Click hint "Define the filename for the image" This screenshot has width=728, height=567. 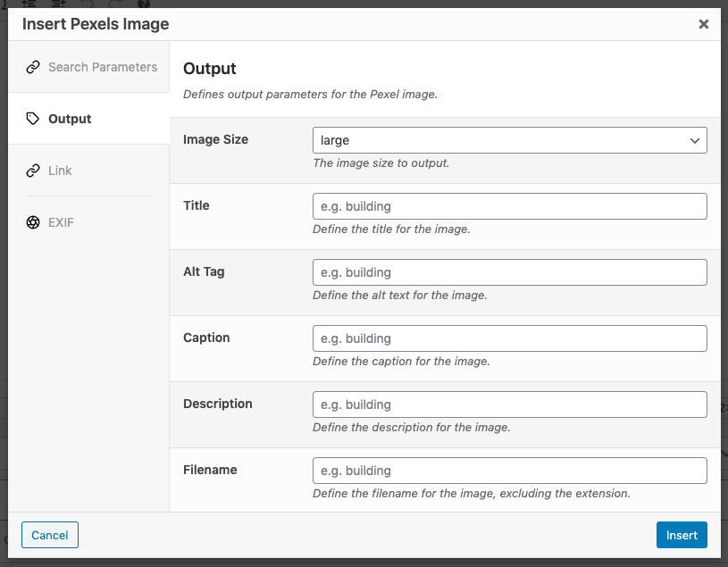[x=472, y=493]
